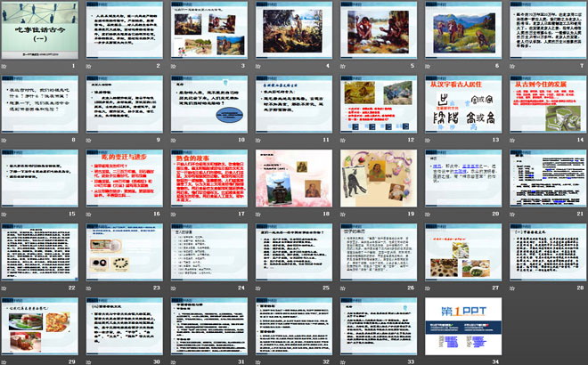Select slide 21 dense text thumbnail
The width and height of the screenshot is (588, 365).
click(548, 178)
